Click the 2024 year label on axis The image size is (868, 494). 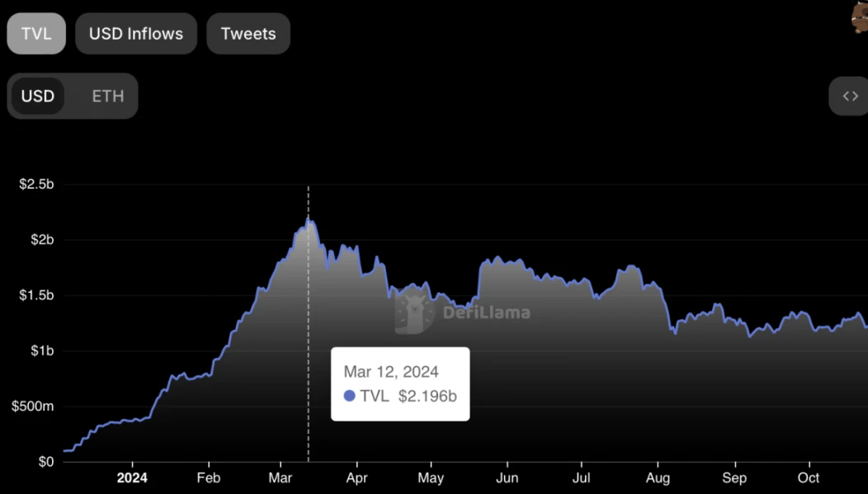coord(132,478)
